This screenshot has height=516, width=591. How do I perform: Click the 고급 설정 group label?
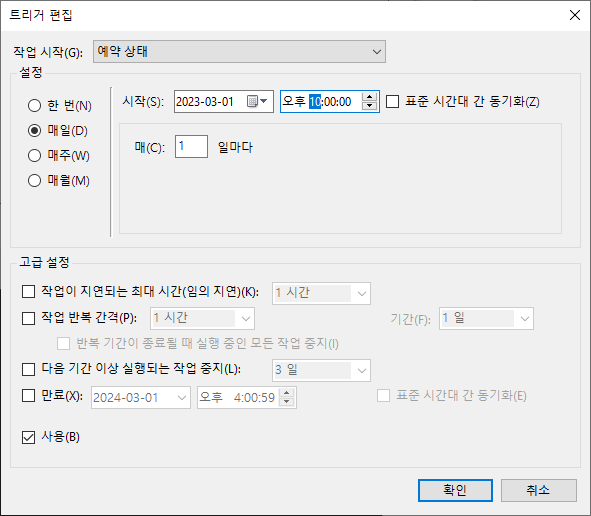[x=44, y=262]
